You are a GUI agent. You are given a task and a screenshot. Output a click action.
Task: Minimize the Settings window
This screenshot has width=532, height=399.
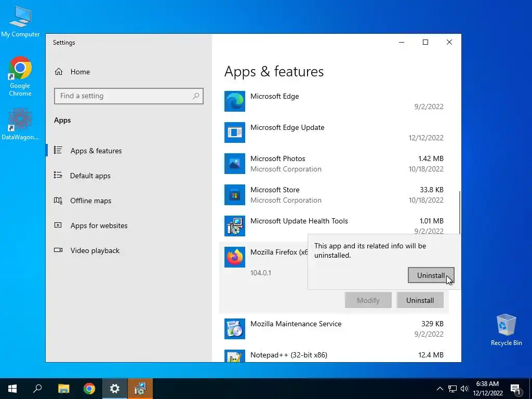[x=402, y=42]
